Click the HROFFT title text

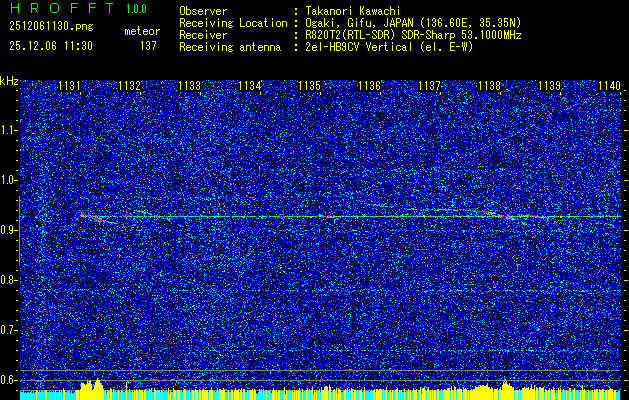click(x=62, y=8)
